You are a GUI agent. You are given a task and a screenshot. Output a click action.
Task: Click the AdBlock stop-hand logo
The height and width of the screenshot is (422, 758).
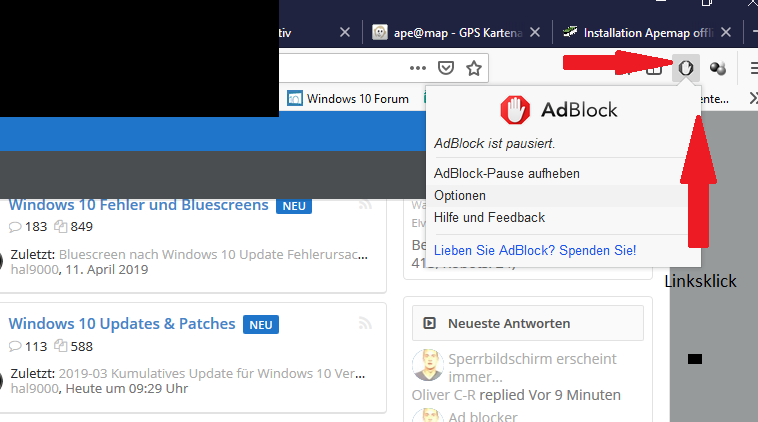[x=515, y=110]
